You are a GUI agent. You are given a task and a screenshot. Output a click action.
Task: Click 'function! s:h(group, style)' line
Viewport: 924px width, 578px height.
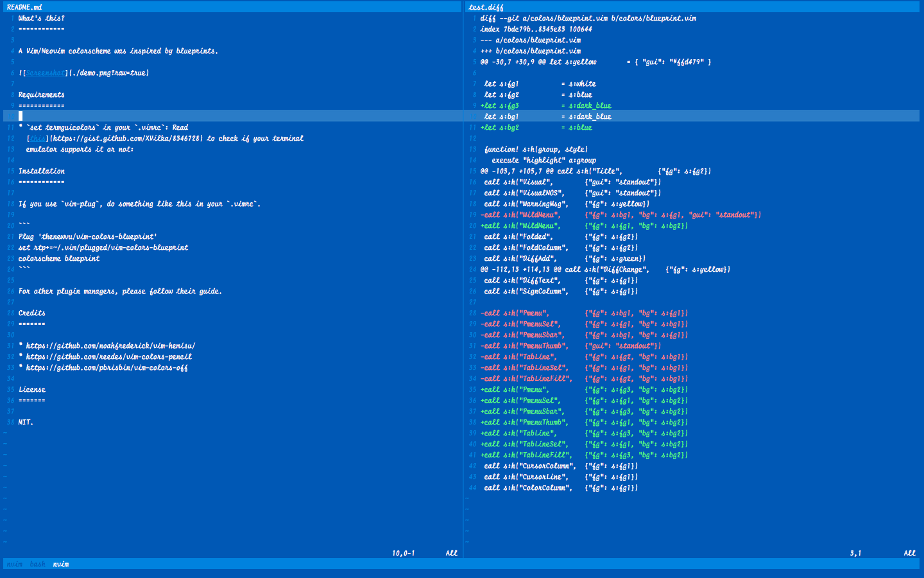(x=536, y=149)
